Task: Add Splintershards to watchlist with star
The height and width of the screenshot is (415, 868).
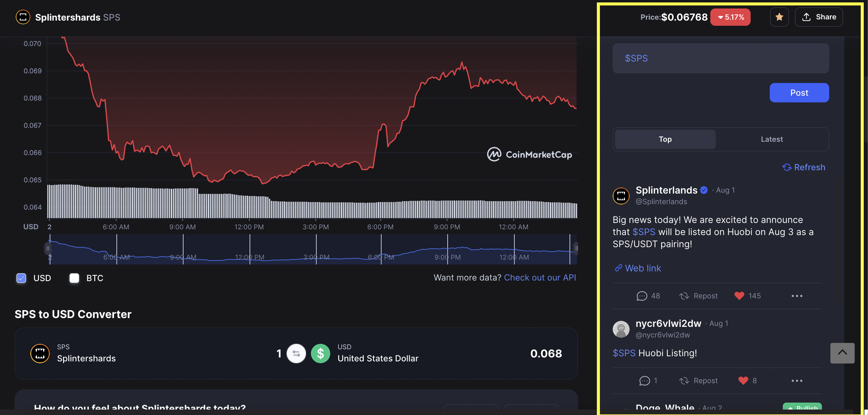Action: click(779, 17)
